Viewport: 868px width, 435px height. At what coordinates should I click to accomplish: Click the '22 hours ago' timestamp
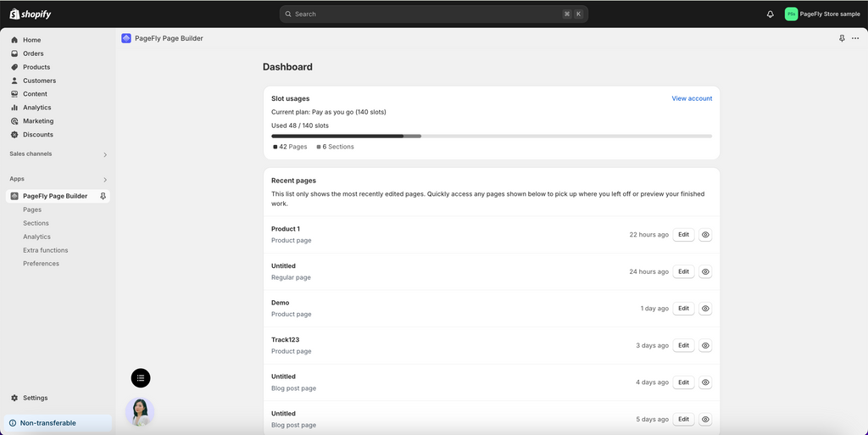(x=648, y=235)
